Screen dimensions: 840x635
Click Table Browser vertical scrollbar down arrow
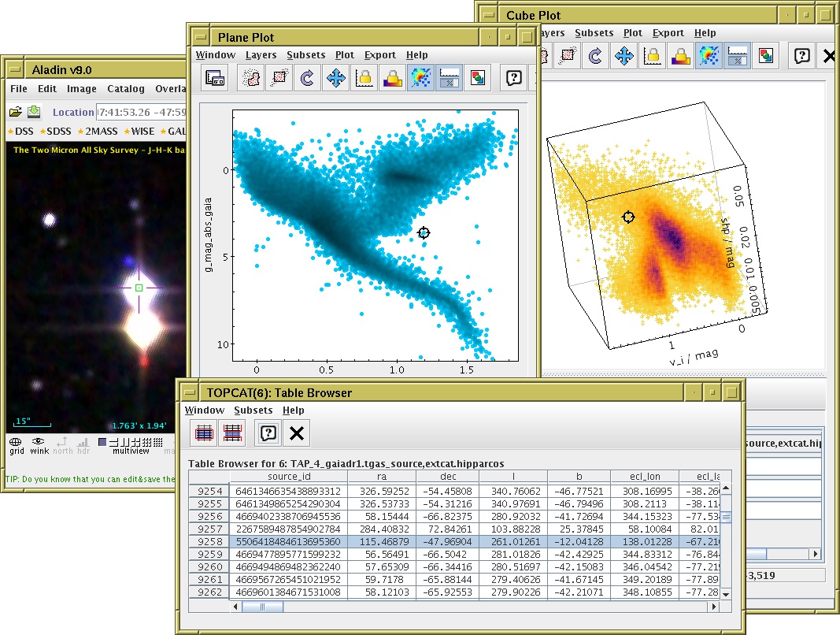pyautogui.click(x=726, y=594)
